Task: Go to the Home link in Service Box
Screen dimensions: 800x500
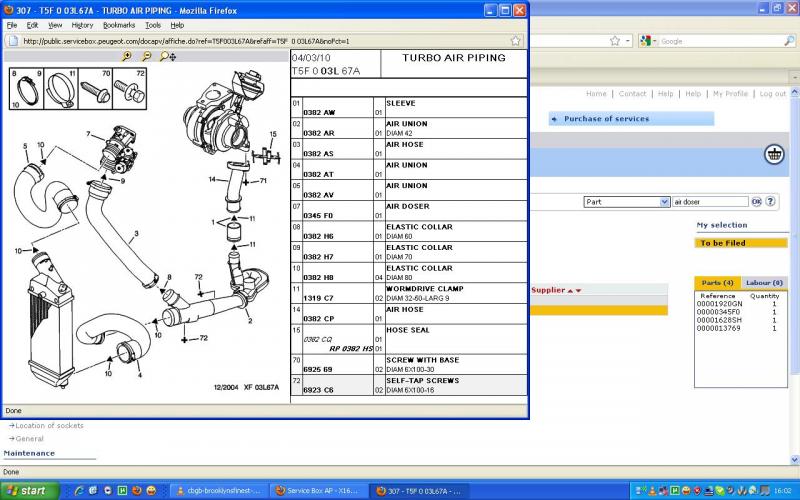Action: pyautogui.click(x=596, y=94)
